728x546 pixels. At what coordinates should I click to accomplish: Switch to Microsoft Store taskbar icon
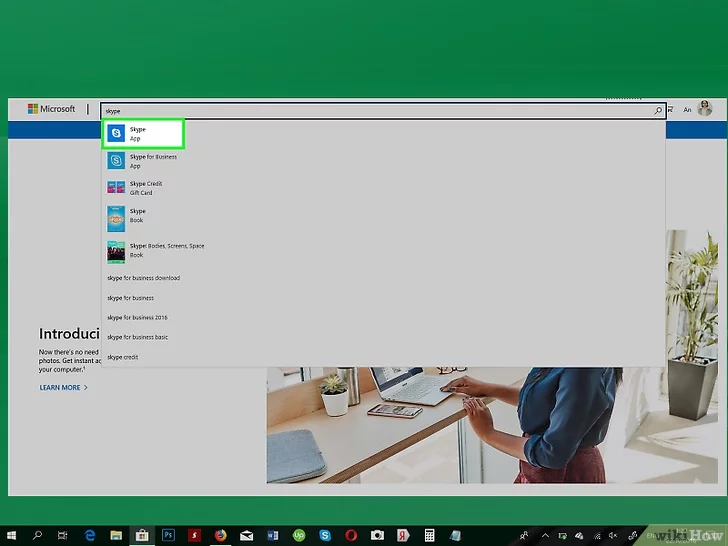[142, 535]
